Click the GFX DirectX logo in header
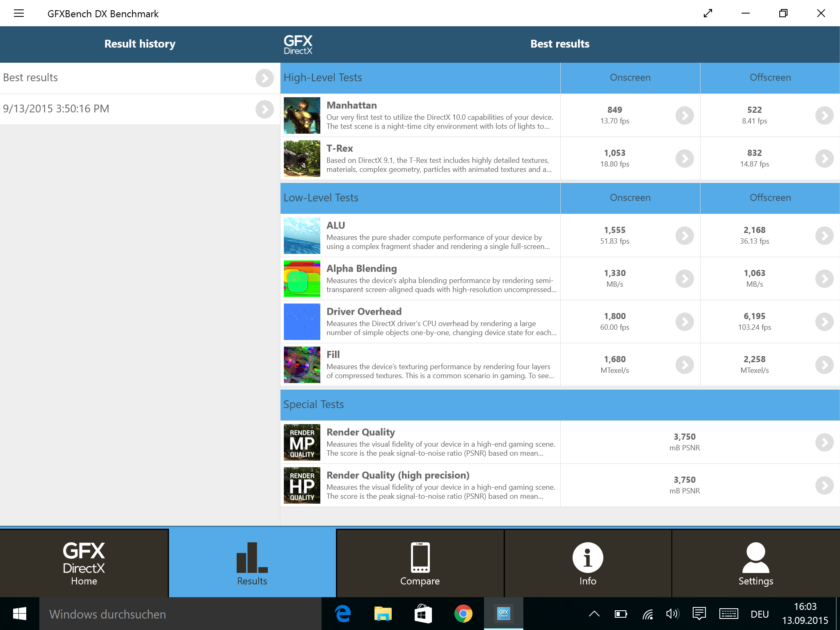The image size is (840, 630). click(298, 44)
